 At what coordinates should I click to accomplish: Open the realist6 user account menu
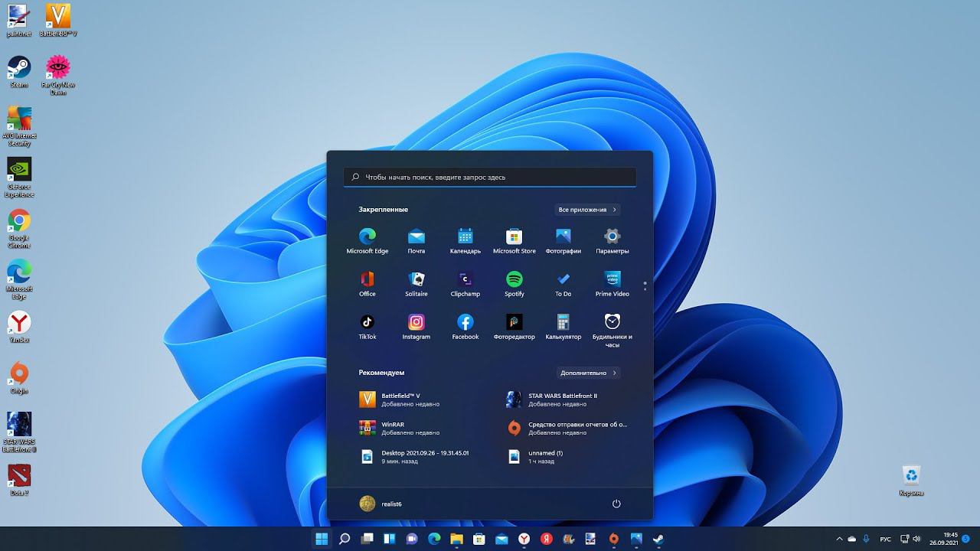381,504
